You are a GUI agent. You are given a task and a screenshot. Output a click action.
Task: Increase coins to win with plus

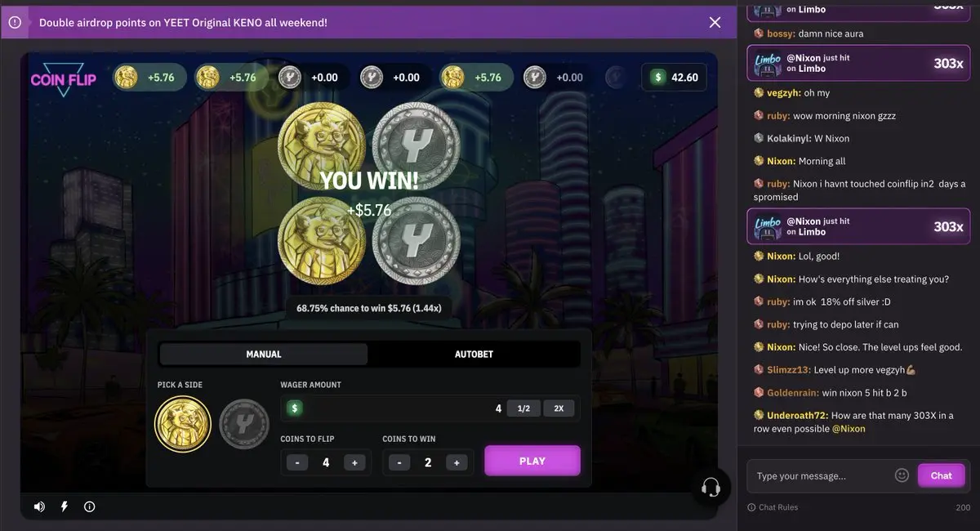pos(457,462)
